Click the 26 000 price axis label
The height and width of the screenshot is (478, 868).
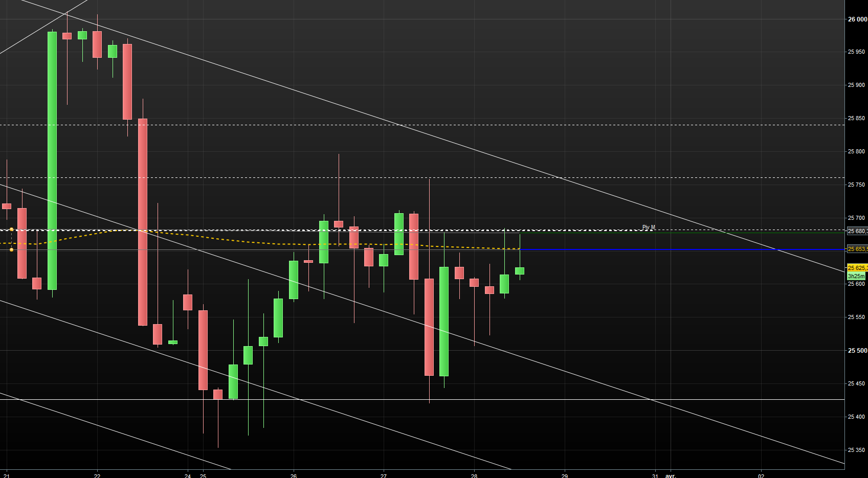[857, 19]
